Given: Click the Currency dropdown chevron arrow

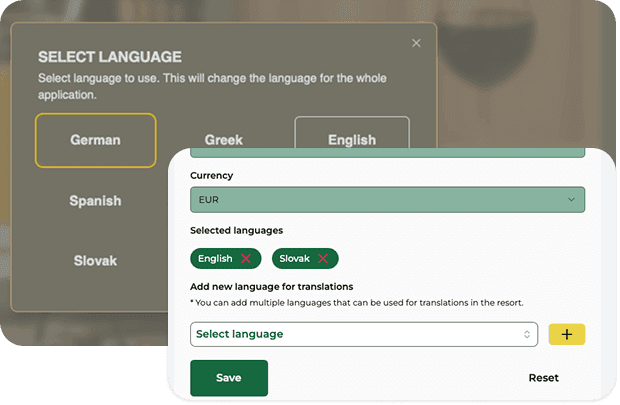Looking at the screenshot, I should pos(571,200).
